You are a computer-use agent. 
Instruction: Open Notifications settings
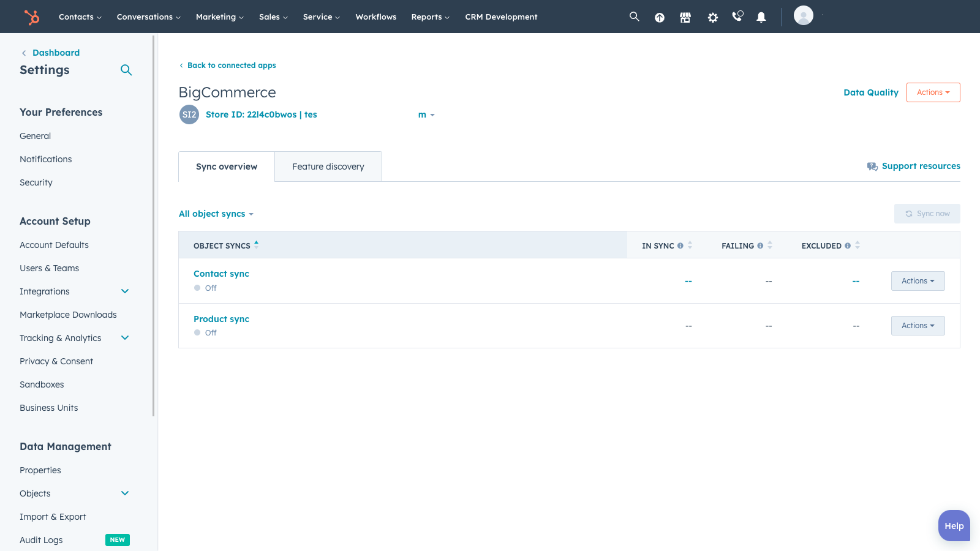(46, 159)
